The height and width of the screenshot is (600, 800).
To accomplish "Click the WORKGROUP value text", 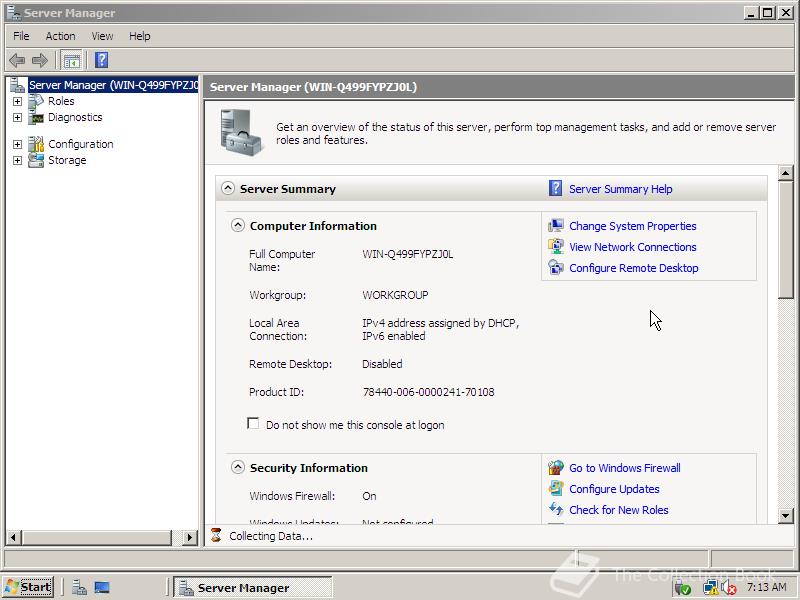I will [395, 295].
